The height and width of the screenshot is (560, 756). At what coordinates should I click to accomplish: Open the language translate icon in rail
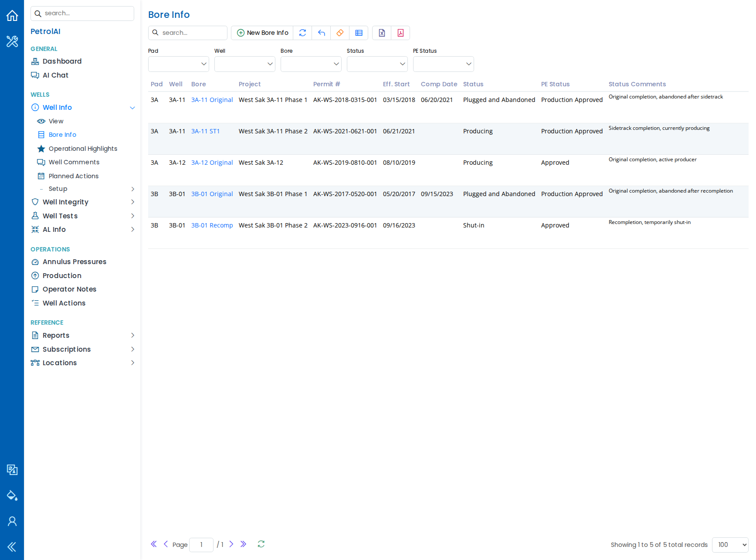click(12, 470)
